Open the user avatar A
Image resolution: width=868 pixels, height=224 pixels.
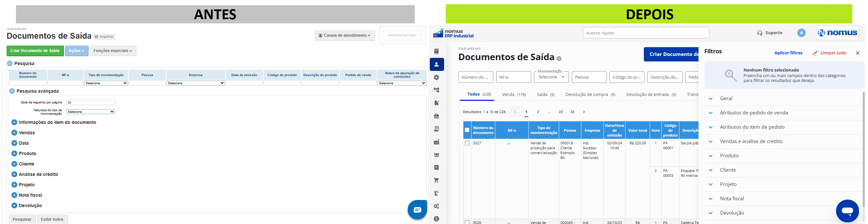(x=801, y=33)
